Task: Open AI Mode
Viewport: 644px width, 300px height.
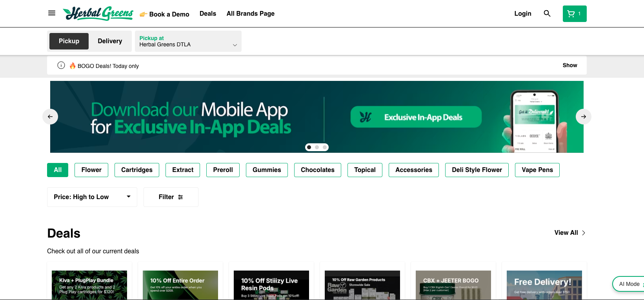Action: (x=628, y=284)
